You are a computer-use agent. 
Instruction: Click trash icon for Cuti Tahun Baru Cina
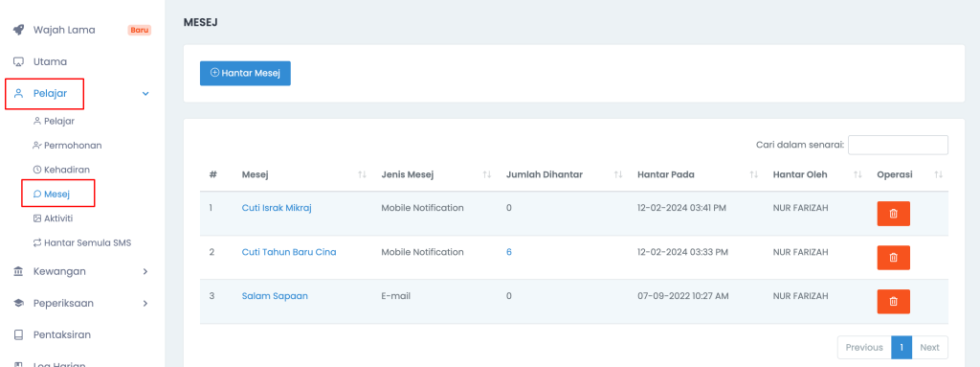click(893, 258)
